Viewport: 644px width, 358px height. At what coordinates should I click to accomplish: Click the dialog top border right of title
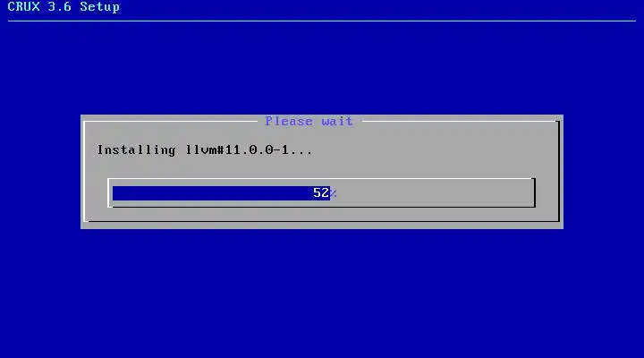point(460,121)
